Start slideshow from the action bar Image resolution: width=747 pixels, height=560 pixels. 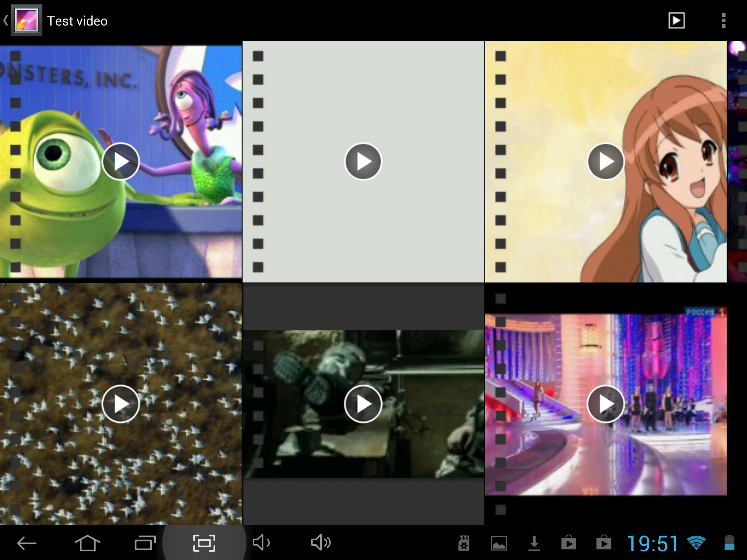coord(676,20)
